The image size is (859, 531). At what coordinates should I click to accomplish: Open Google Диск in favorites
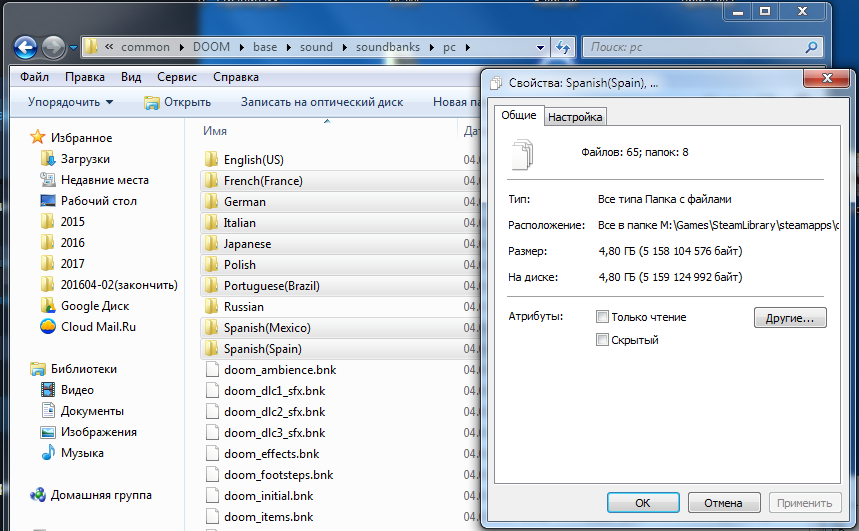click(95, 306)
